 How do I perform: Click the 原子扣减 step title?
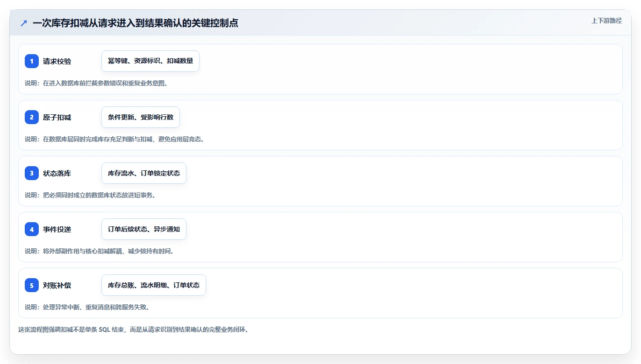point(57,117)
